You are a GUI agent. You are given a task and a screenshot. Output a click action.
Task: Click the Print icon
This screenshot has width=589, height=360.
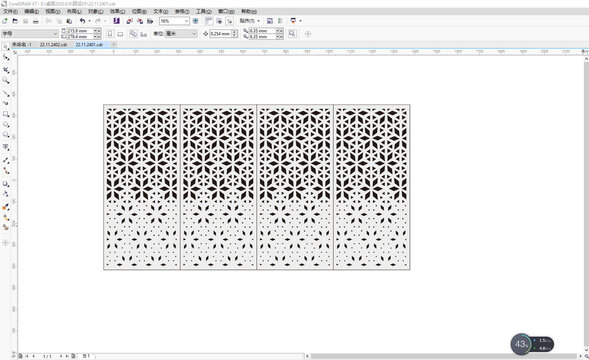(36, 21)
